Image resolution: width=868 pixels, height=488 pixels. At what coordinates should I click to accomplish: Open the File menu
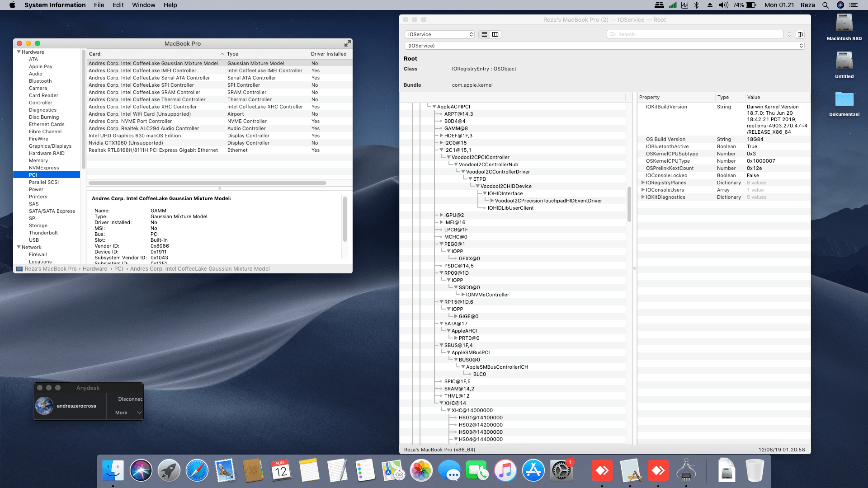point(99,5)
